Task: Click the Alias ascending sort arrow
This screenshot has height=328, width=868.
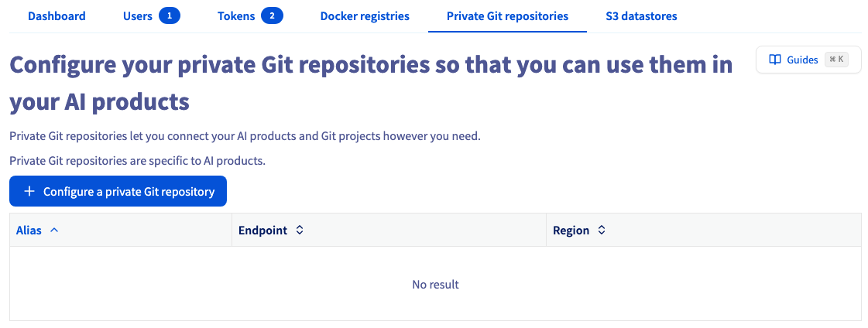Action: (x=54, y=230)
